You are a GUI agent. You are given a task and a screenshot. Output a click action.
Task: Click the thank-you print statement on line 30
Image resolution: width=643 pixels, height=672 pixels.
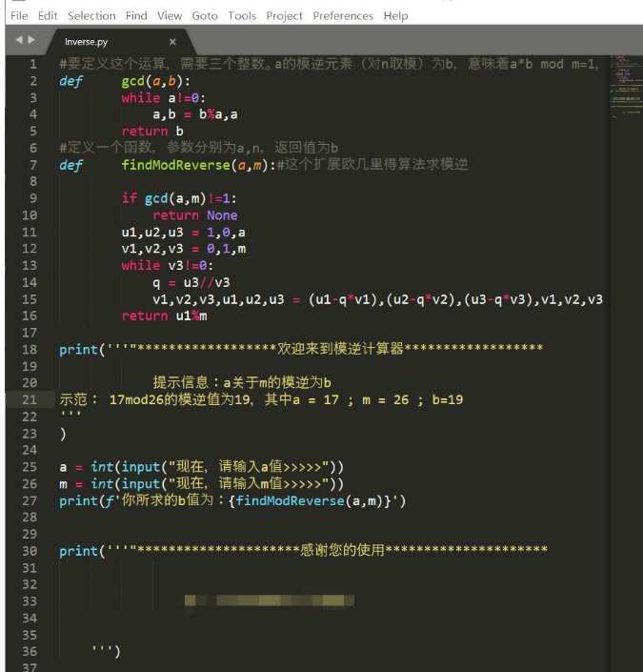point(304,551)
